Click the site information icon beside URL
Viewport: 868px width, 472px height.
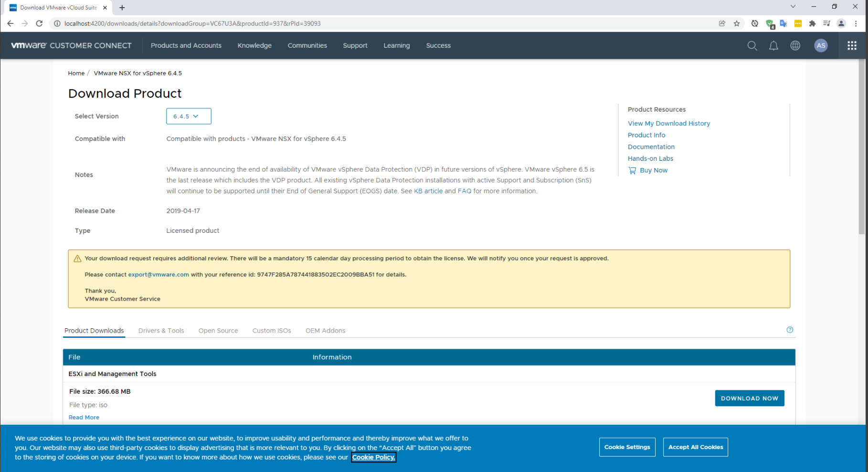[57, 23]
